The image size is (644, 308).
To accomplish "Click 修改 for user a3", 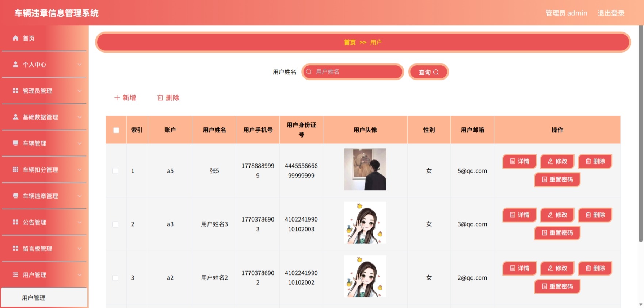I will [557, 215].
